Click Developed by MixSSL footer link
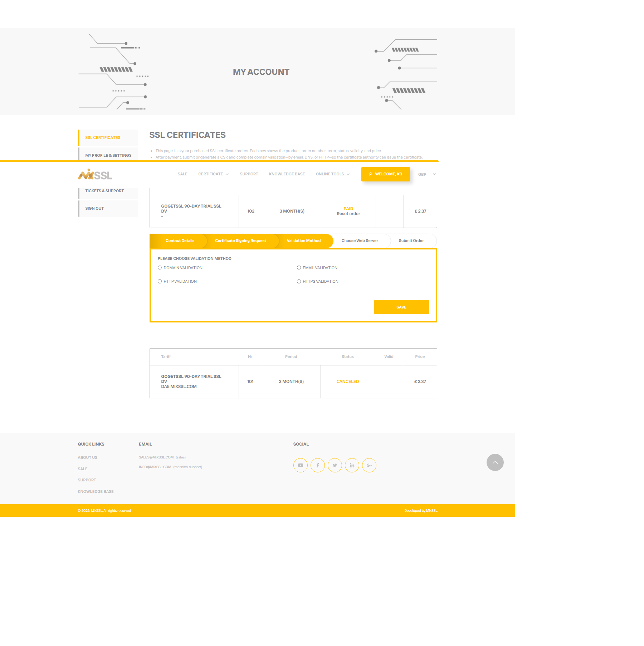644x646 pixels. coord(421,511)
